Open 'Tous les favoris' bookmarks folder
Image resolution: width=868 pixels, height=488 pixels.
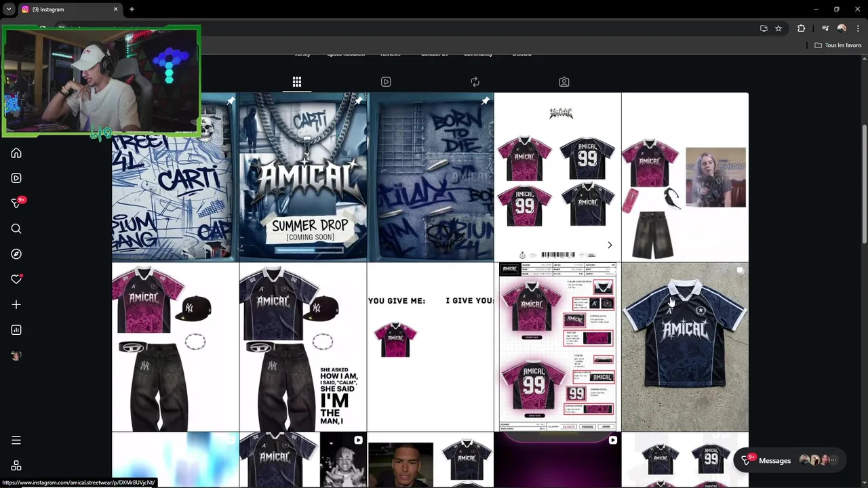pos(838,45)
